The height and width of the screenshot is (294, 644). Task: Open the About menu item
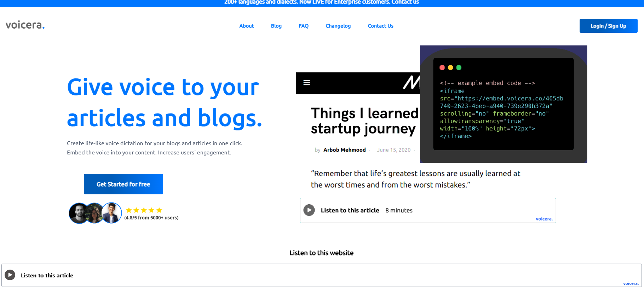(x=246, y=26)
